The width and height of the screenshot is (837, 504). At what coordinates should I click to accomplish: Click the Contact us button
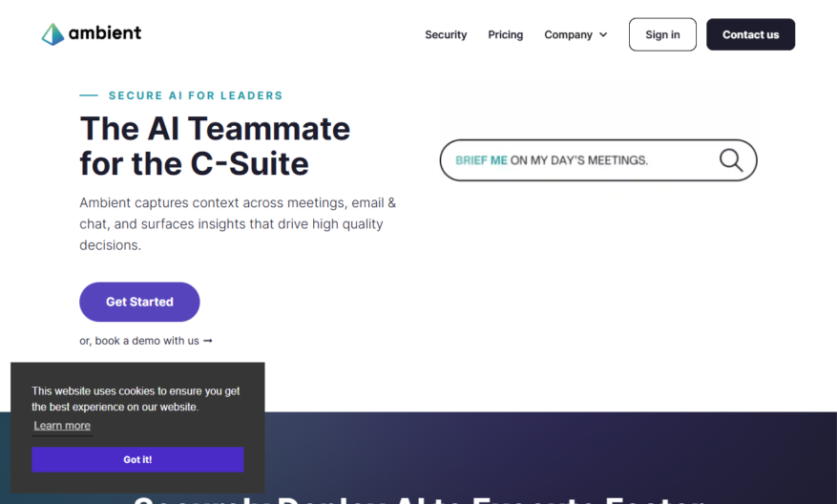click(x=750, y=34)
